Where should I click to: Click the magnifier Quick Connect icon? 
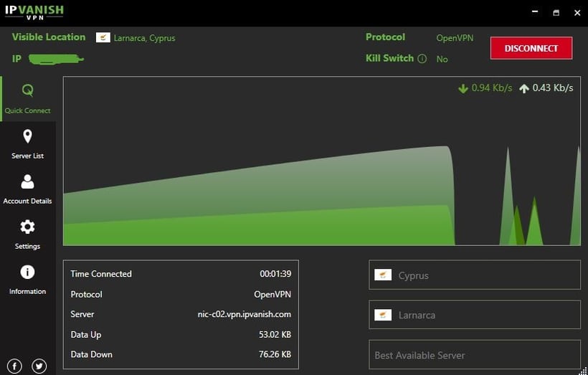pyautogui.click(x=28, y=90)
